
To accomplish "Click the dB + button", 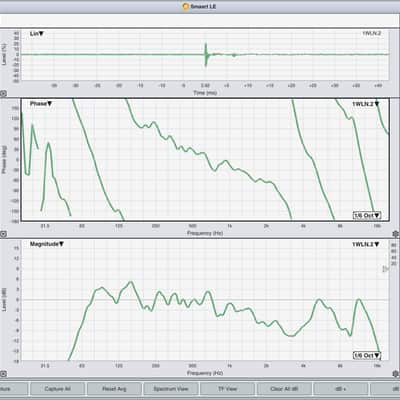I will click(x=340, y=389).
